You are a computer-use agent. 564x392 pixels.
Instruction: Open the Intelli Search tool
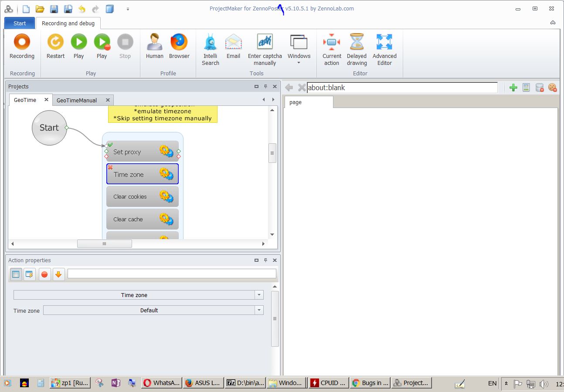210,49
